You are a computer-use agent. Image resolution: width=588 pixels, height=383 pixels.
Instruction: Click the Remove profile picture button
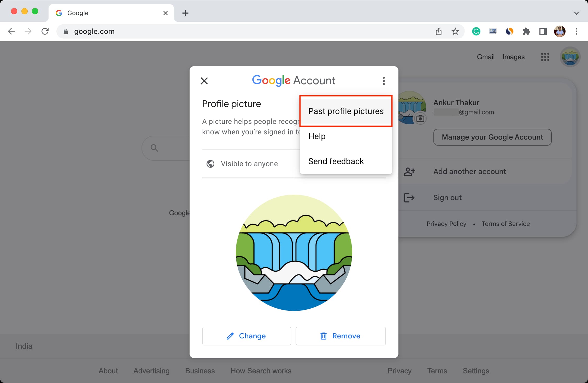click(x=341, y=336)
